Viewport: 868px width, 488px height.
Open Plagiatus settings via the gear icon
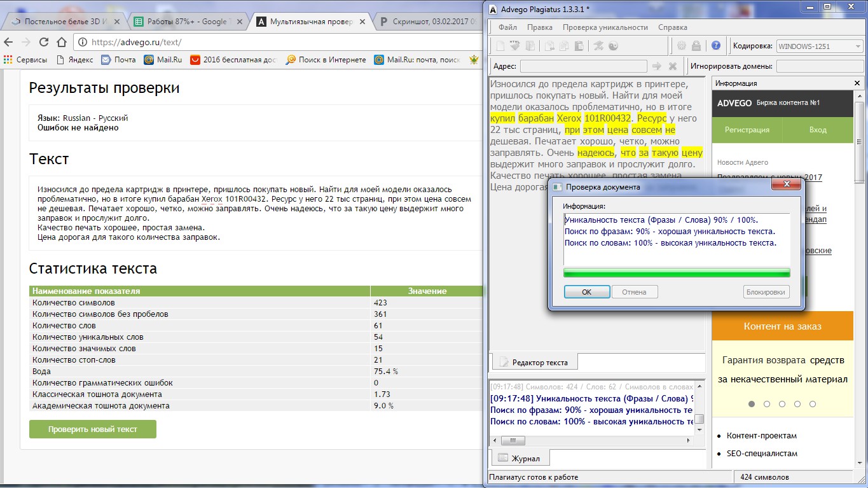pos(681,46)
